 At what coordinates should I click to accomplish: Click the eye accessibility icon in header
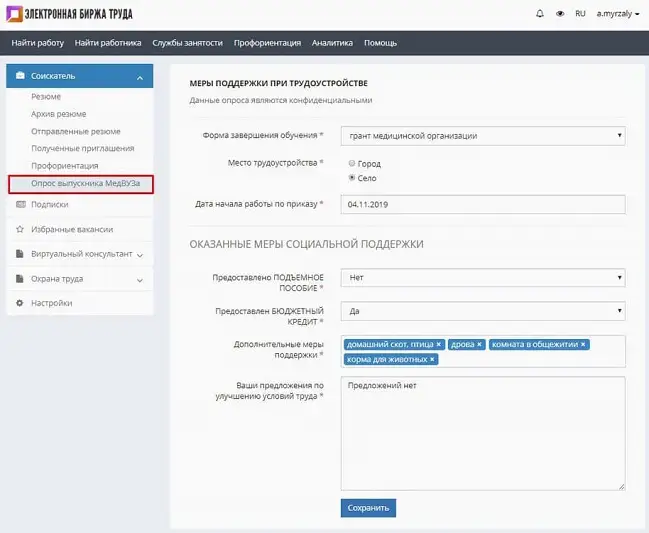[x=560, y=14]
